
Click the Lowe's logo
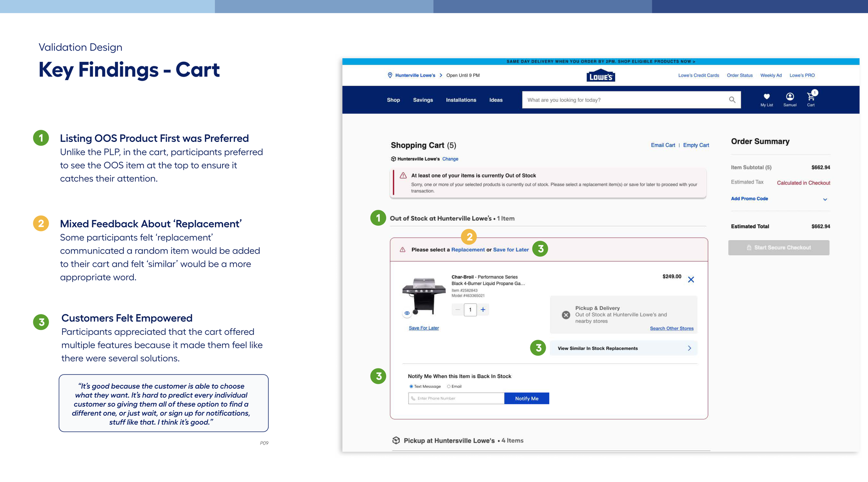click(x=600, y=76)
